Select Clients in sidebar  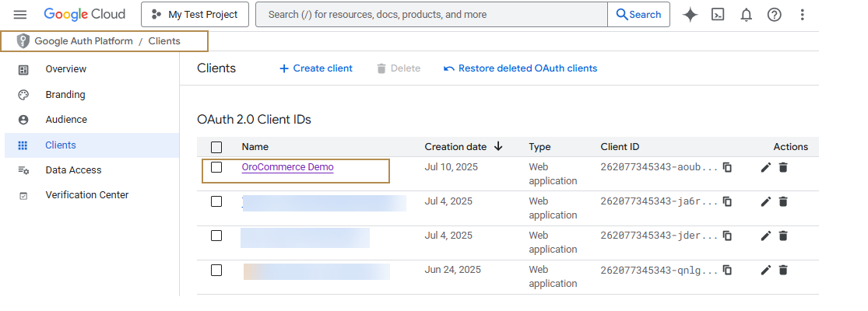[91, 145]
